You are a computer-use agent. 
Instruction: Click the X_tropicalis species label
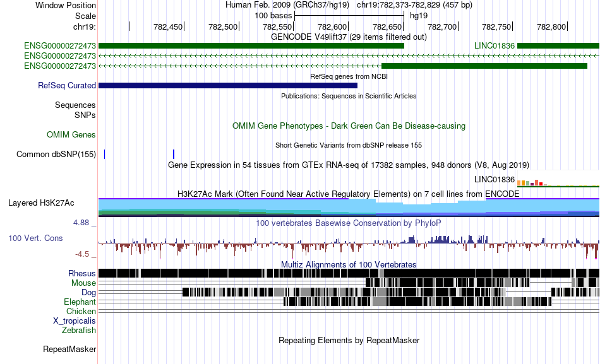(75, 321)
